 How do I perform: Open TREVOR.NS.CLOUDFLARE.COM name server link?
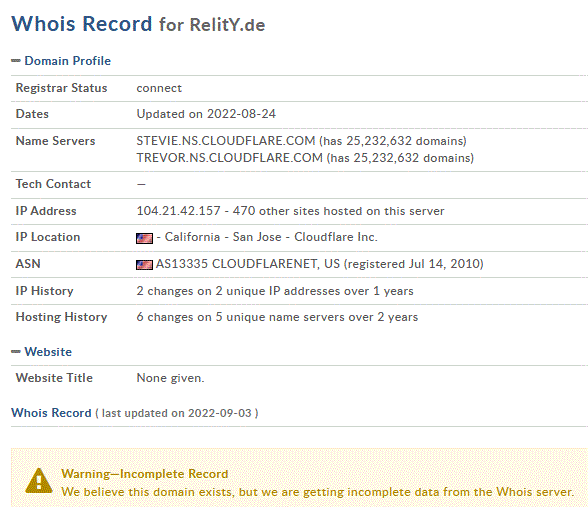[230, 158]
